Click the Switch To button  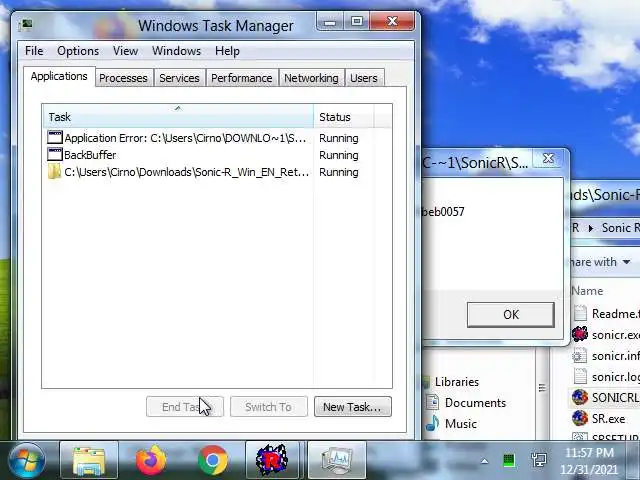[269, 407]
